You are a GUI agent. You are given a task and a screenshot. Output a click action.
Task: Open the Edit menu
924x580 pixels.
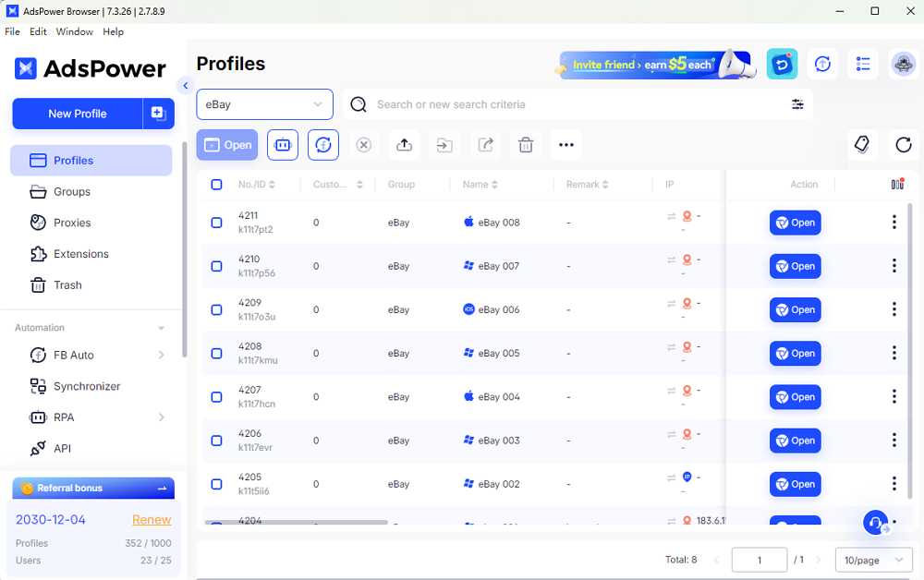click(38, 31)
